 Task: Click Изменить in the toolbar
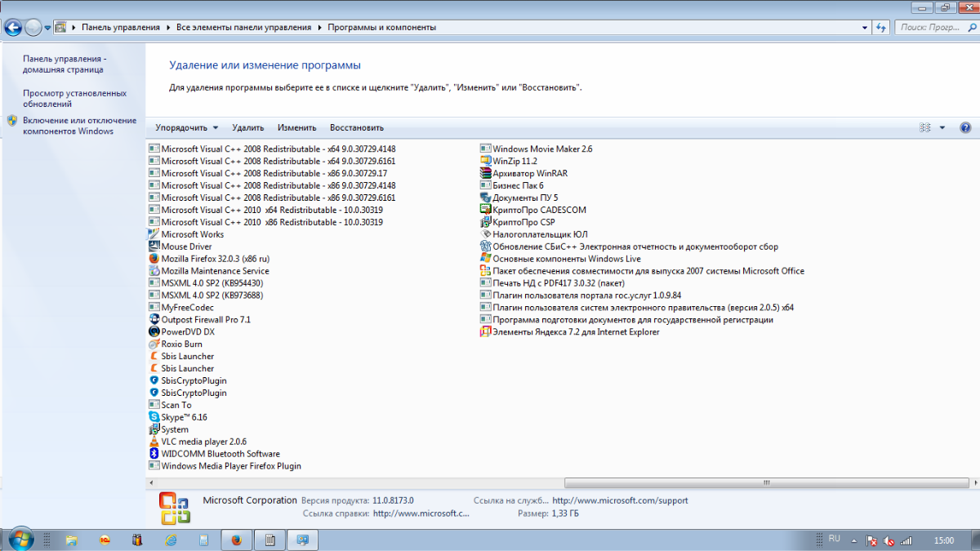click(x=296, y=128)
